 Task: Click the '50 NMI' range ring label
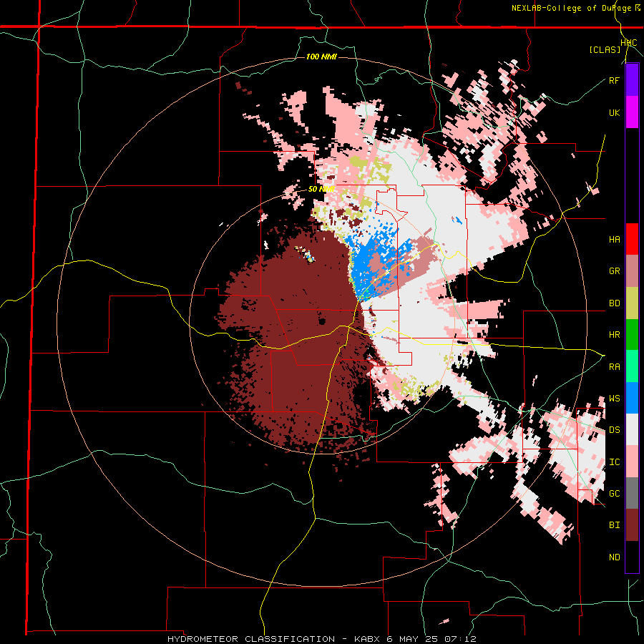click(321, 189)
